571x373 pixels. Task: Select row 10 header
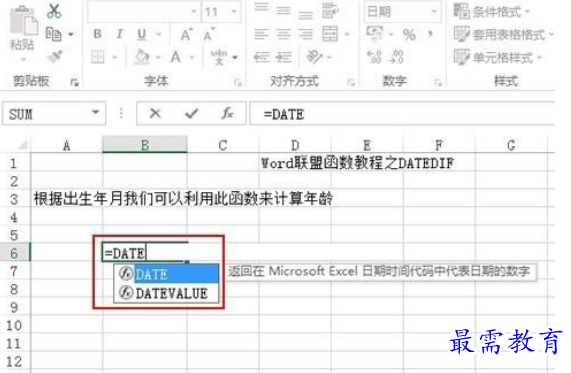(x=15, y=325)
